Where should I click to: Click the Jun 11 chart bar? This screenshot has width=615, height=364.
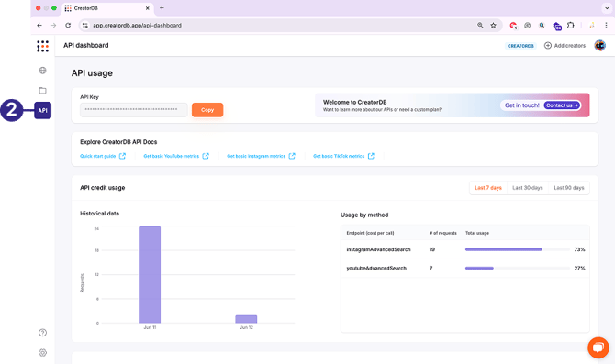point(150,275)
